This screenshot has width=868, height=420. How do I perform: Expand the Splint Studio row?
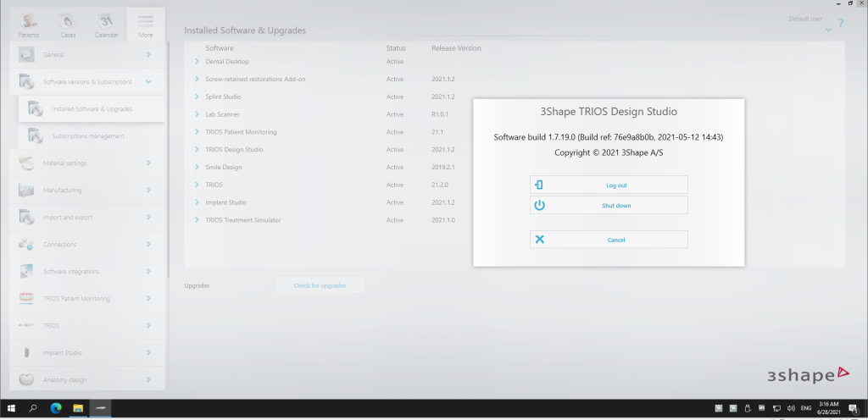coord(198,97)
